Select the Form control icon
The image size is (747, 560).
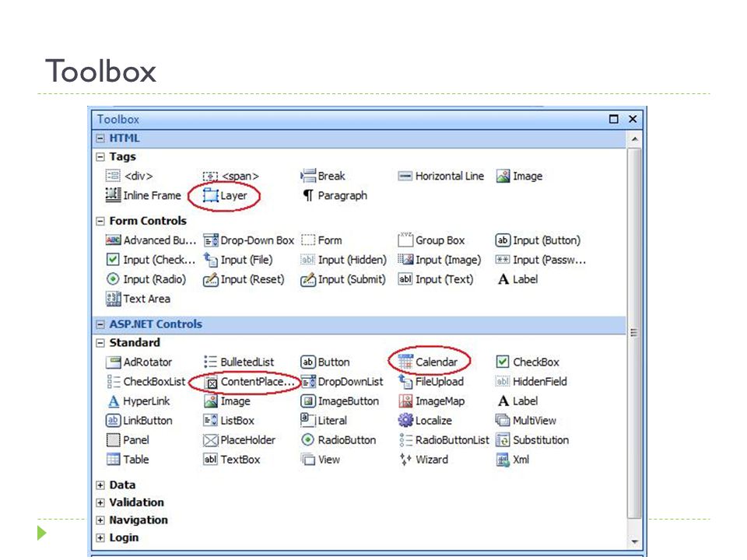tap(308, 240)
